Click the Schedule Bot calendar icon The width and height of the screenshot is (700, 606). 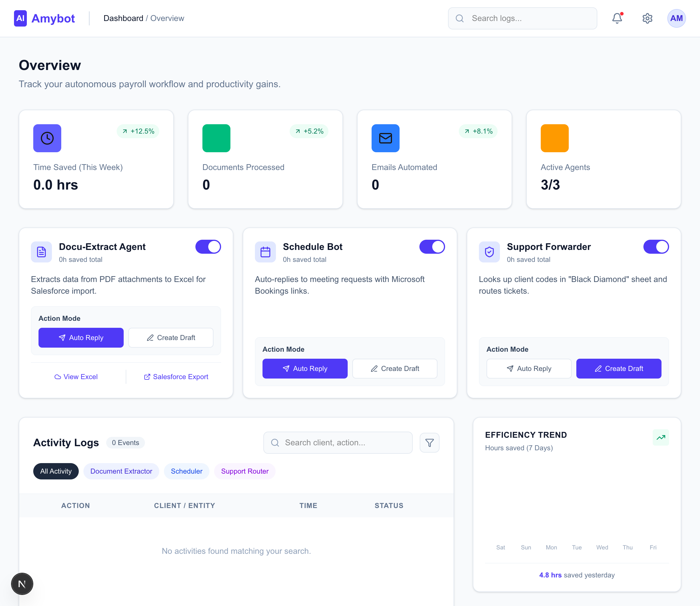265,252
